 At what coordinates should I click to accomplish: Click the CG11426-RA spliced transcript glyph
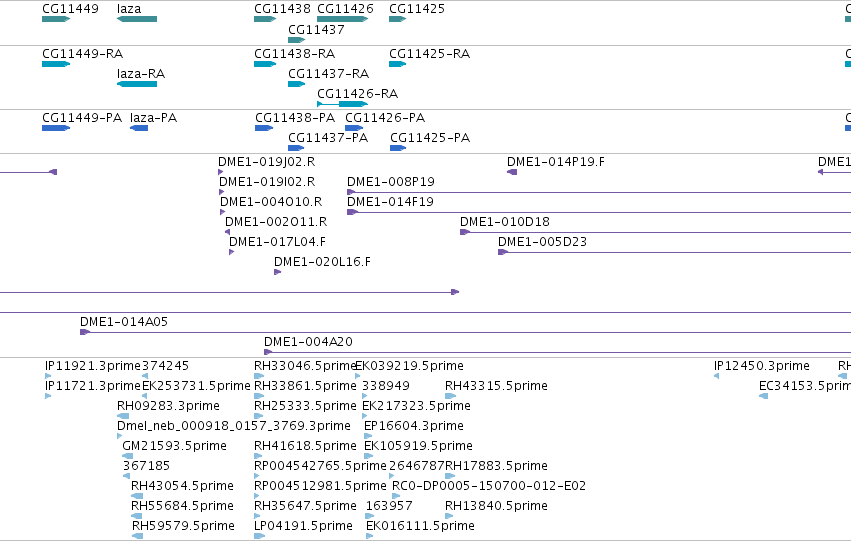point(342,104)
